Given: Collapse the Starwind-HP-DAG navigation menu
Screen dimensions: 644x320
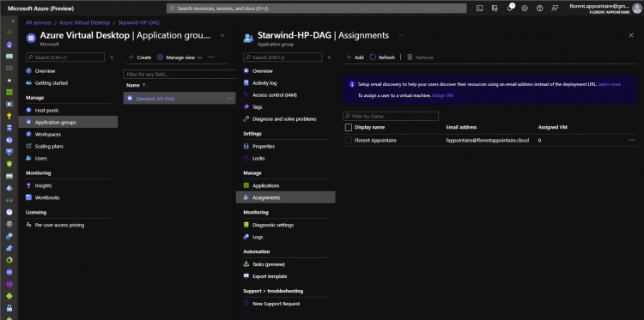Looking at the screenshot, I should pyautogui.click(x=330, y=57).
